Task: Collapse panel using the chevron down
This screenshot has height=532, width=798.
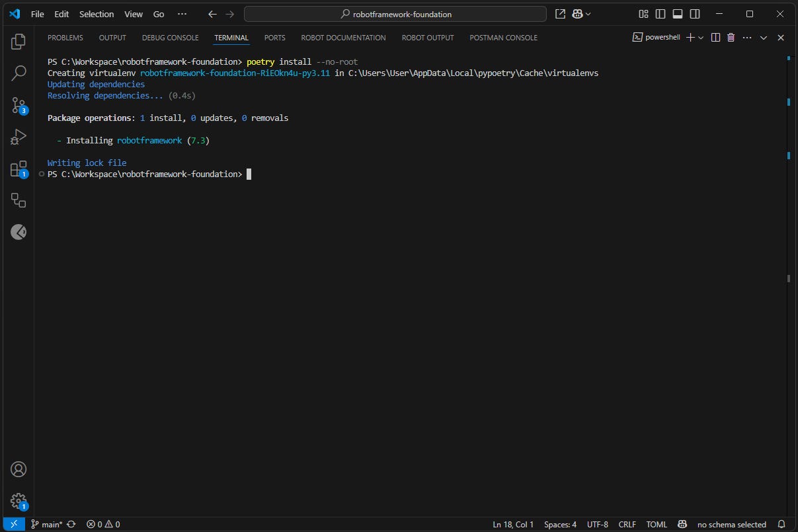Action: [x=764, y=38]
